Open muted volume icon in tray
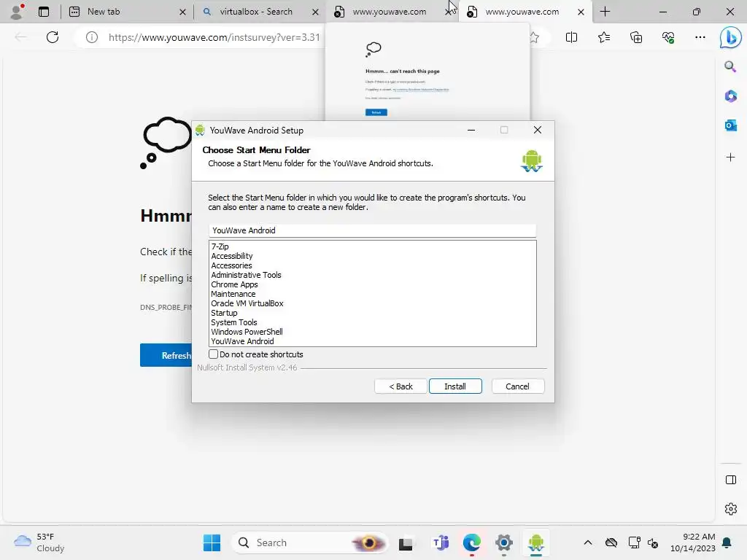The width and height of the screenshot is (747, 560). (x=653, y=543)
